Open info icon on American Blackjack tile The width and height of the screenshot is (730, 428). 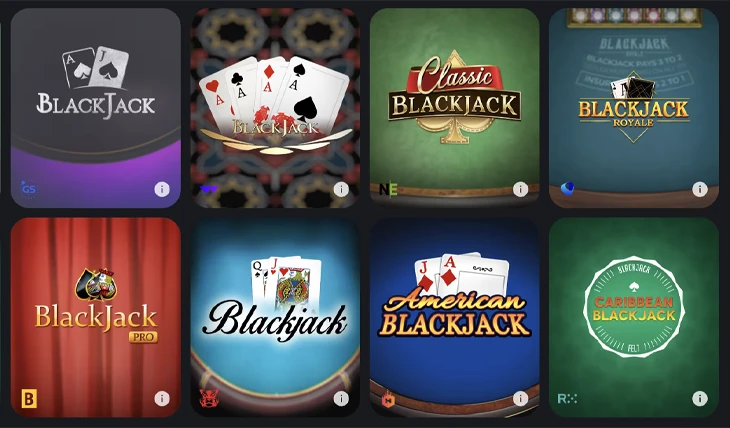pos(520,399)
